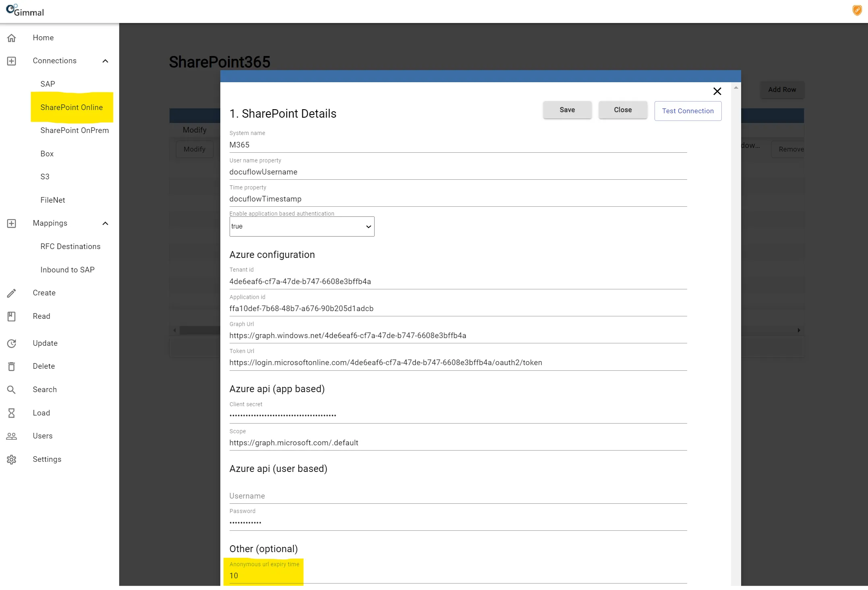Screen dimensions: 868x590
Task: Click the Save button
Action: 567,110
